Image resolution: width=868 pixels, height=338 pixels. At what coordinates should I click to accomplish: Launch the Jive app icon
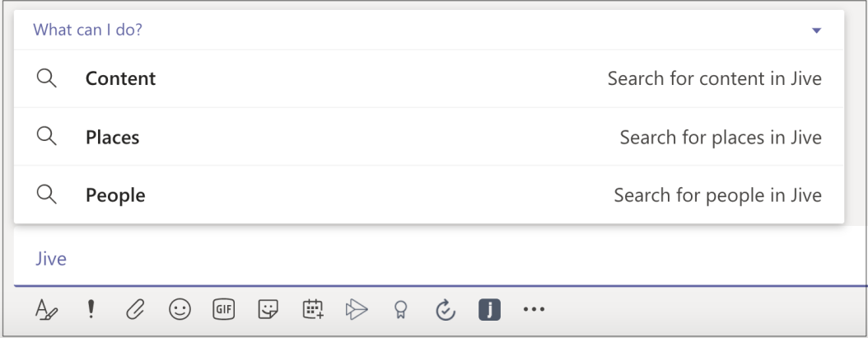(489, 310)
